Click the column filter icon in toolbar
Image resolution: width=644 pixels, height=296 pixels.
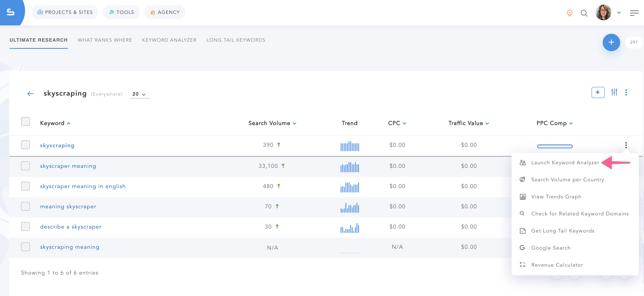point(614,92)
